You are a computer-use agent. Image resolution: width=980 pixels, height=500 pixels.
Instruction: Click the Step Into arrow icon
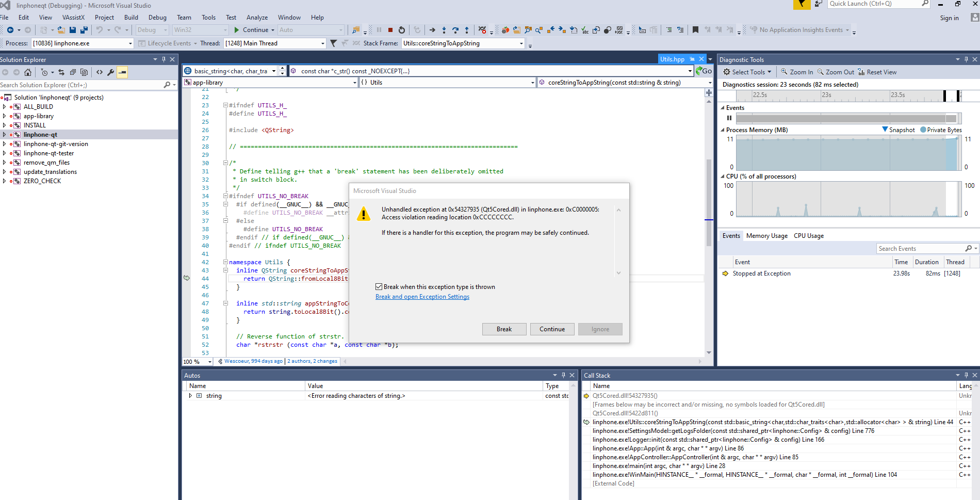[444, 30]
